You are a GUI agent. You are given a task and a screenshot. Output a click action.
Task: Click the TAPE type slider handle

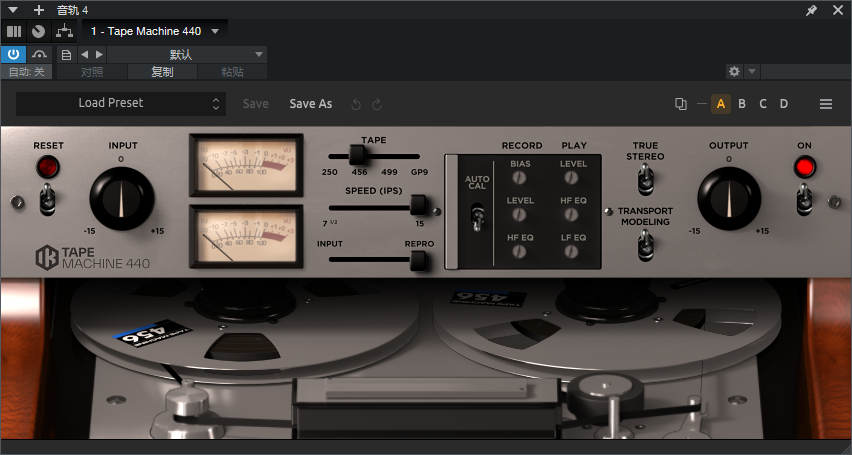coord(356,155)
